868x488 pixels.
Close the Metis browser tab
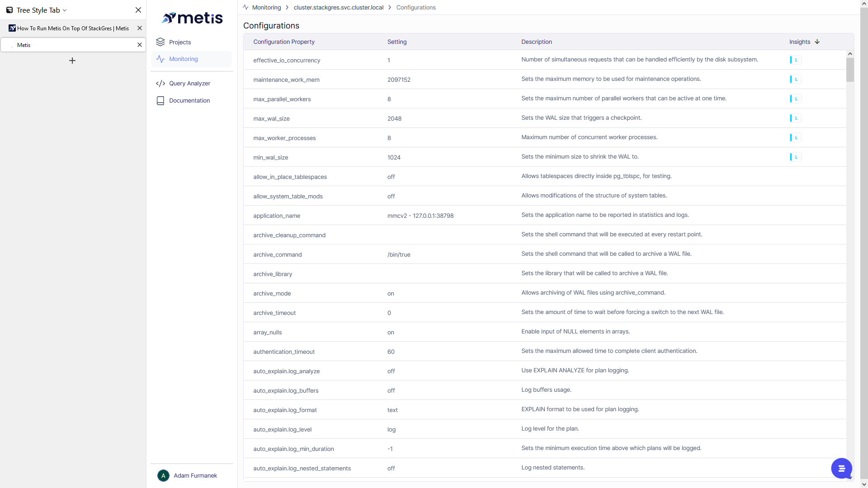click(140, 45)
